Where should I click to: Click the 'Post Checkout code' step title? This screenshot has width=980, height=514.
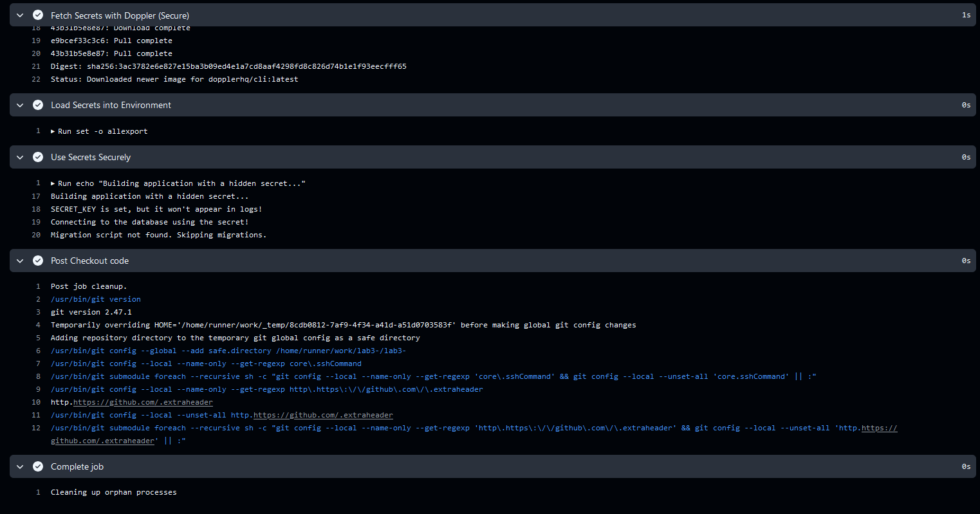[x=89, y=261]
